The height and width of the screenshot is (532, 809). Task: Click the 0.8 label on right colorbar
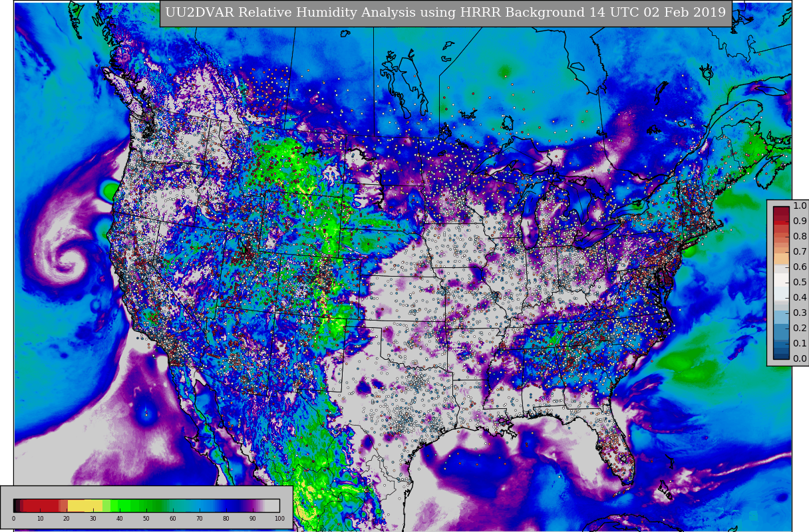[x=800, y=236]
